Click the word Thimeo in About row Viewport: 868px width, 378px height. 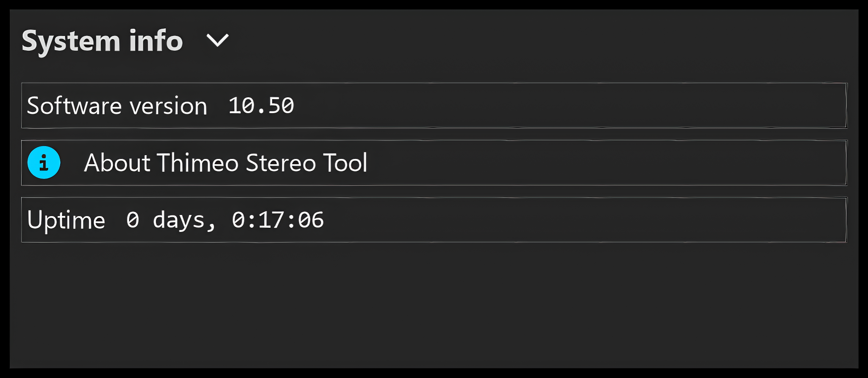[x=198, y=163]
